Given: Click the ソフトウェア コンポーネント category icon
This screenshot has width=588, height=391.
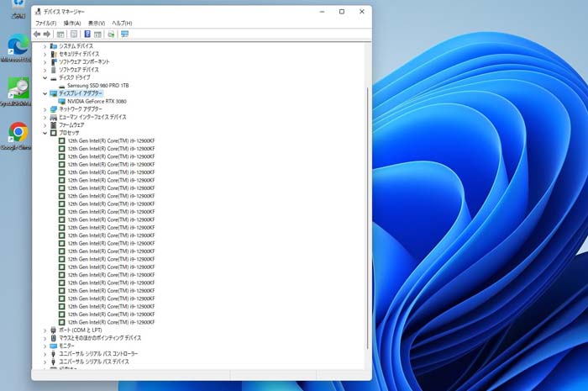Looking at the screenshot, I should (x=53, y=62).
